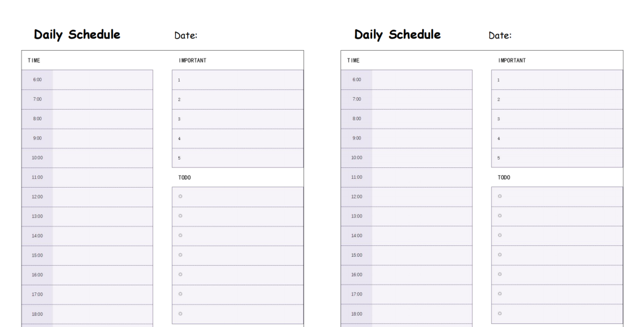
Task: Select Important item 5 on the right page
Action: point(557,158)
